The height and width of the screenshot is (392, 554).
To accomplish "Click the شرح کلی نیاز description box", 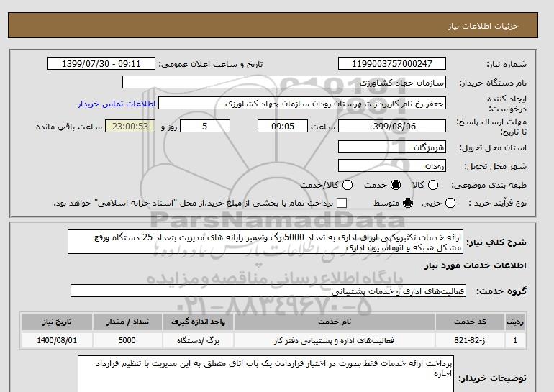I will [265, 242].
